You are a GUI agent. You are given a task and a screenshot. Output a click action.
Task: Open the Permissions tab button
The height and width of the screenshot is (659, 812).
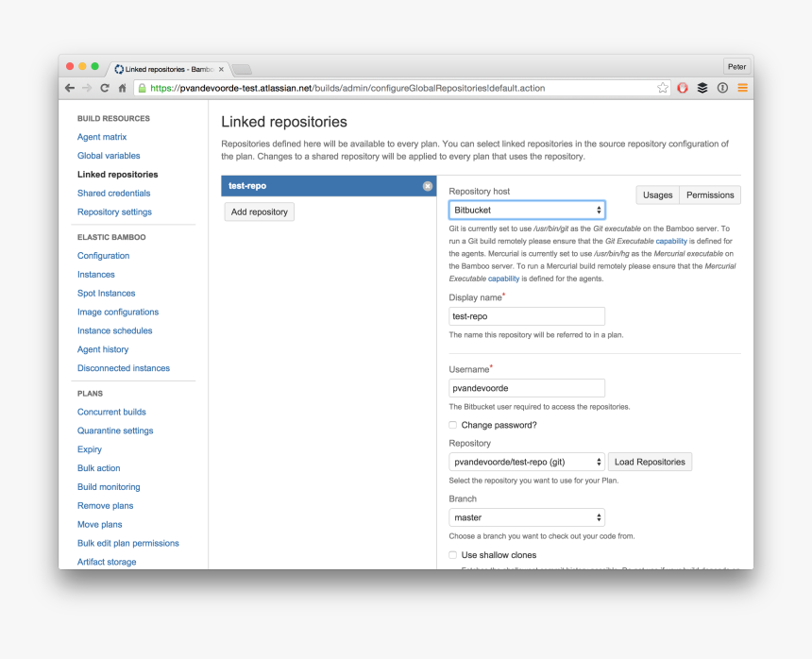(710, 195)
